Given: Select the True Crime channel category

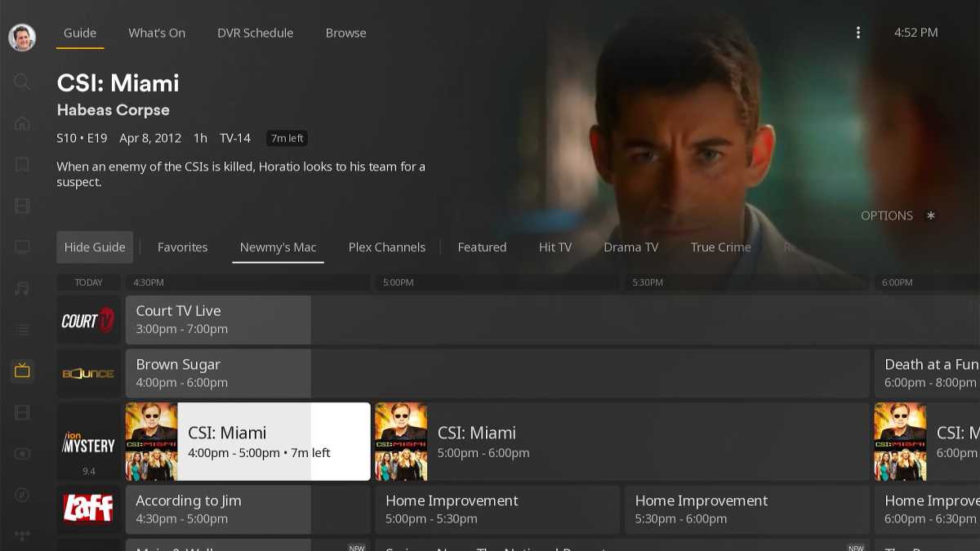Looking at the screenshot, I should (721, 247).
